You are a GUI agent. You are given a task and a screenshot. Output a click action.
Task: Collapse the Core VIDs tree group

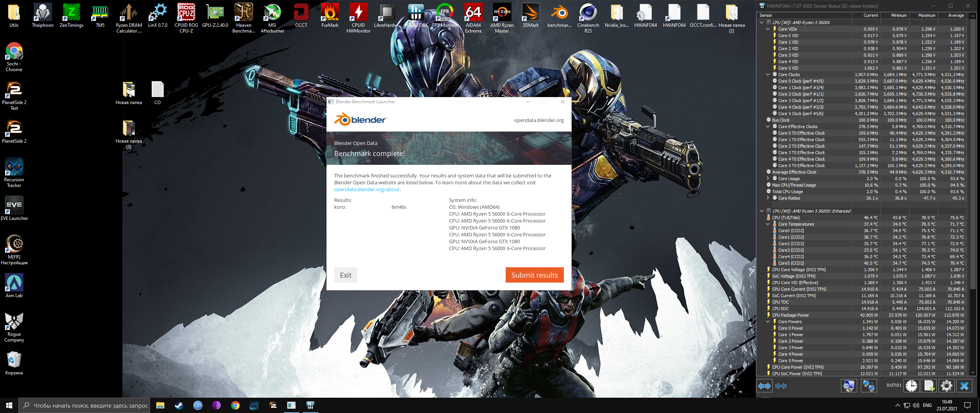tap(768, 29)
